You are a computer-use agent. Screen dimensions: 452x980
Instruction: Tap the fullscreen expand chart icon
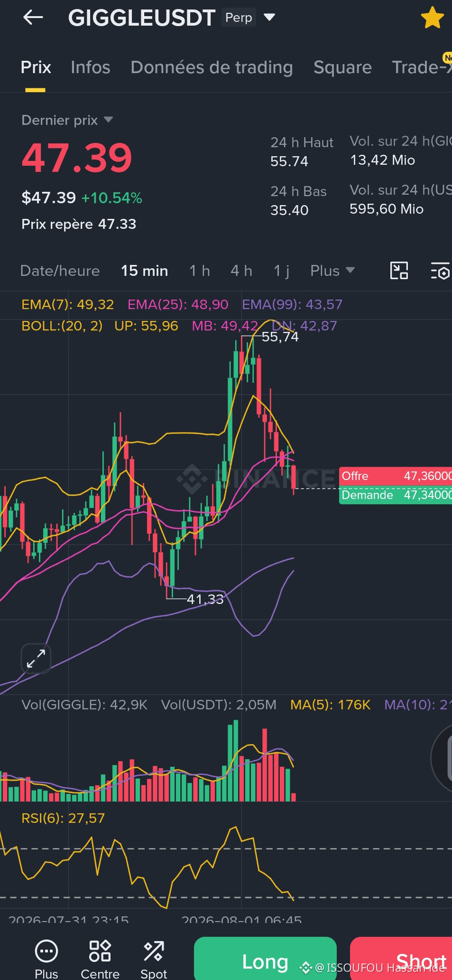36,659
